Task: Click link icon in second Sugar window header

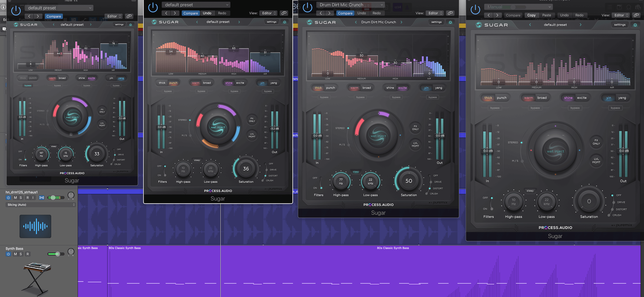Action: (x=284, y=13)
